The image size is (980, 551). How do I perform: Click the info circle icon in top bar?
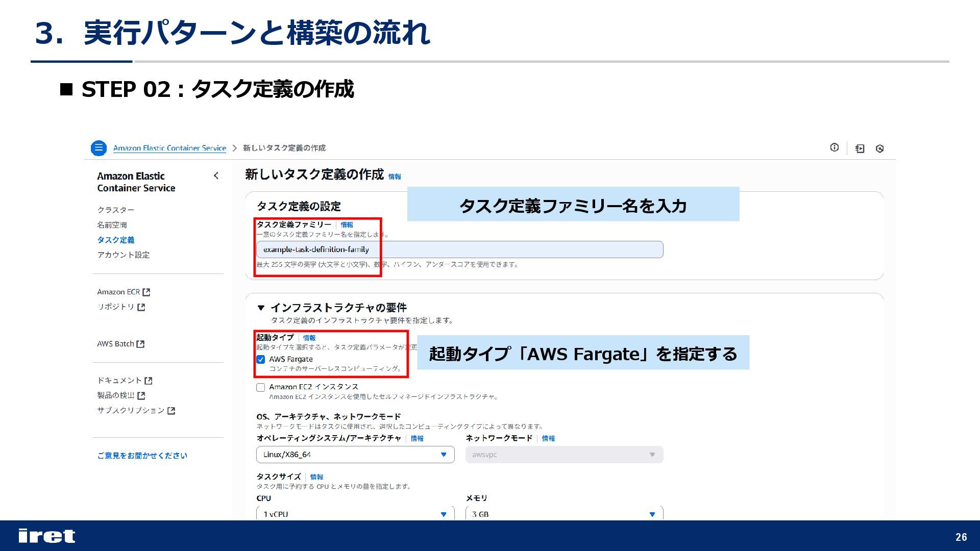pyautogui.click(x=835, y=147)
